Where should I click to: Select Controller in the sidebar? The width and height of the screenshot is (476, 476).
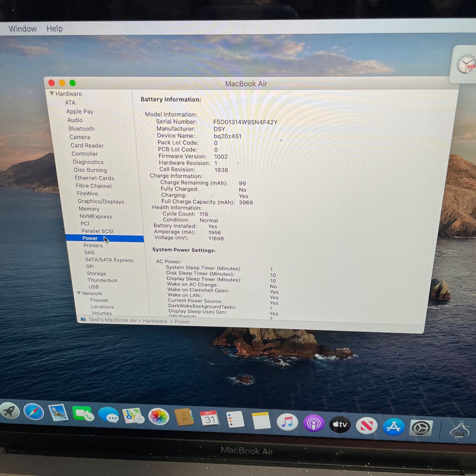85,154
